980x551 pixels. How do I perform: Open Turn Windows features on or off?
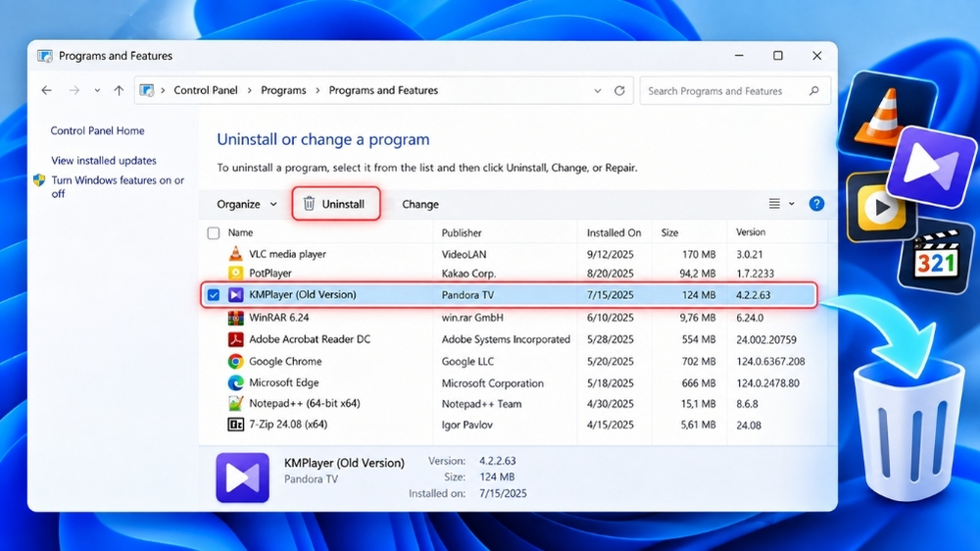118,187
